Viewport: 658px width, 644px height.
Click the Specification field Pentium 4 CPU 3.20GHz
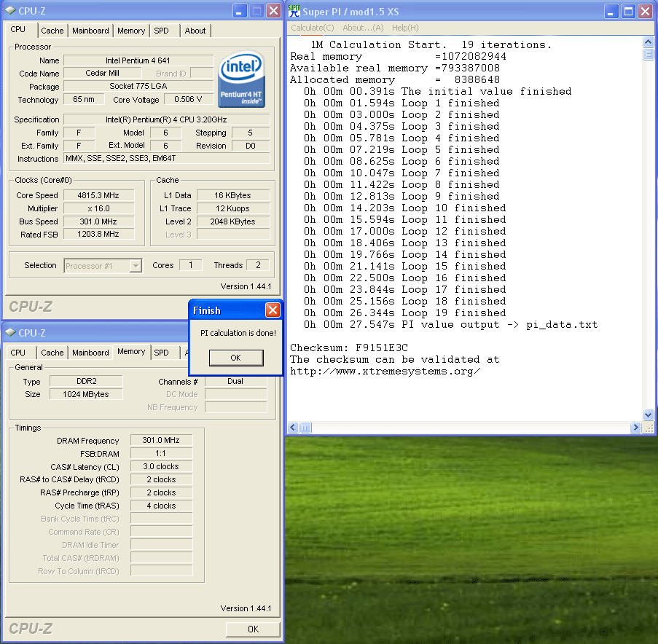click(x=167, y=119)
